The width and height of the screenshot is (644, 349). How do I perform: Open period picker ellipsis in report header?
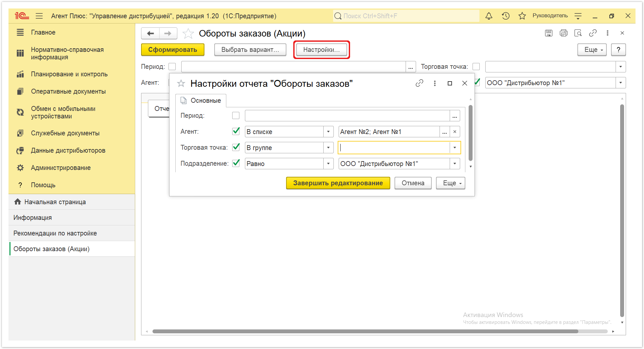tap(411, 67)
